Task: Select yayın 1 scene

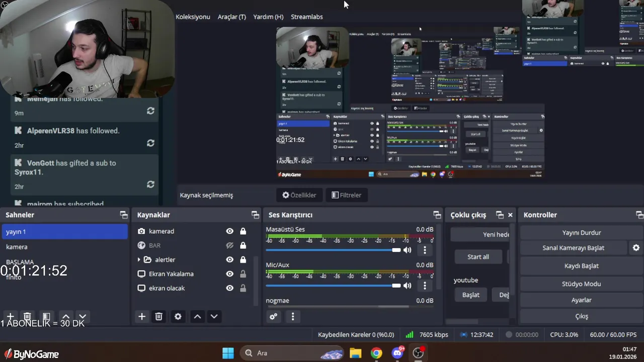Action: [x=64, y=232]
